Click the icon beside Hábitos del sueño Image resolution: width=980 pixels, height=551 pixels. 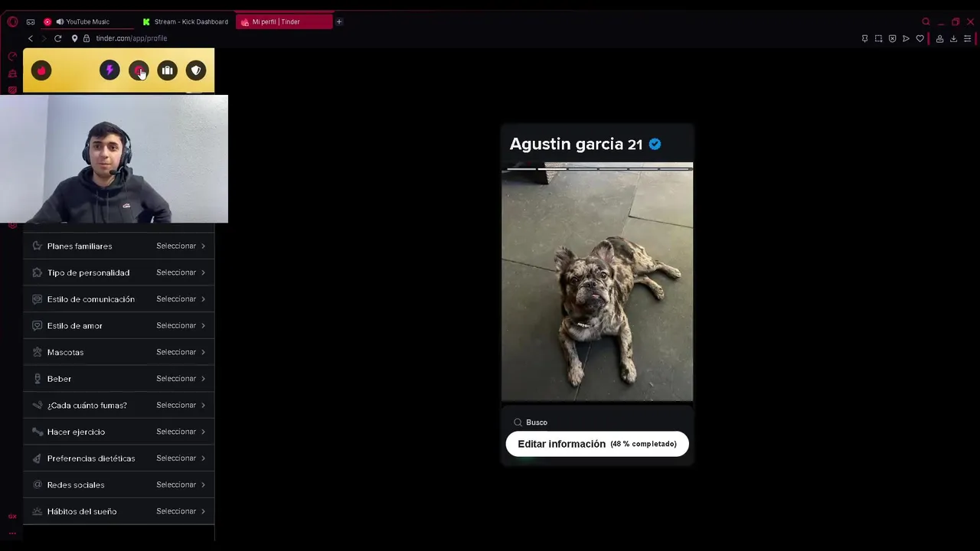click(x=37, y=511)
